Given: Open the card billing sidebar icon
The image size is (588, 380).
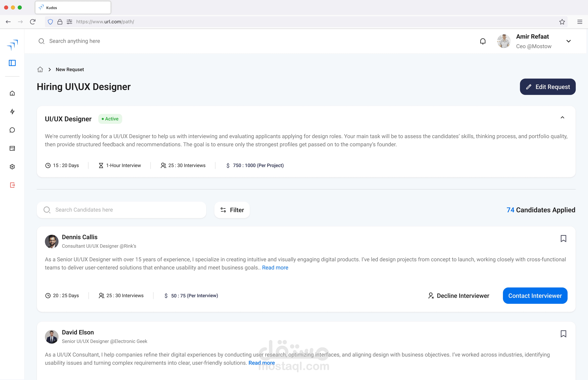Looking at the screenshot, I should coord(12,148).
